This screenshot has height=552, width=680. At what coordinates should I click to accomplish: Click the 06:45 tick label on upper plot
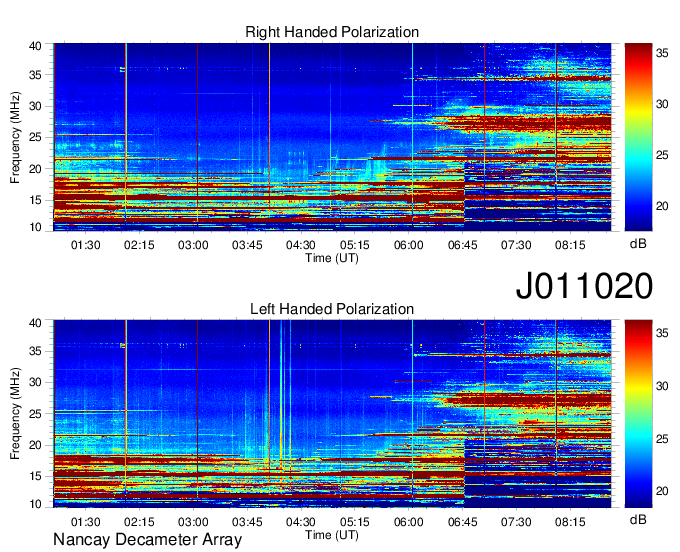tap(462, 245)
